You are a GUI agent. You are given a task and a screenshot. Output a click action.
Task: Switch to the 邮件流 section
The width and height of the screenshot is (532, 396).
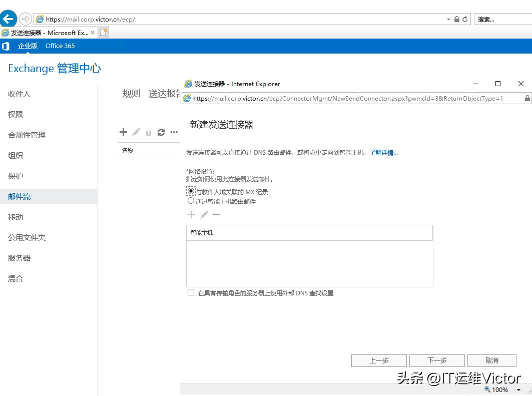point(20,196)
